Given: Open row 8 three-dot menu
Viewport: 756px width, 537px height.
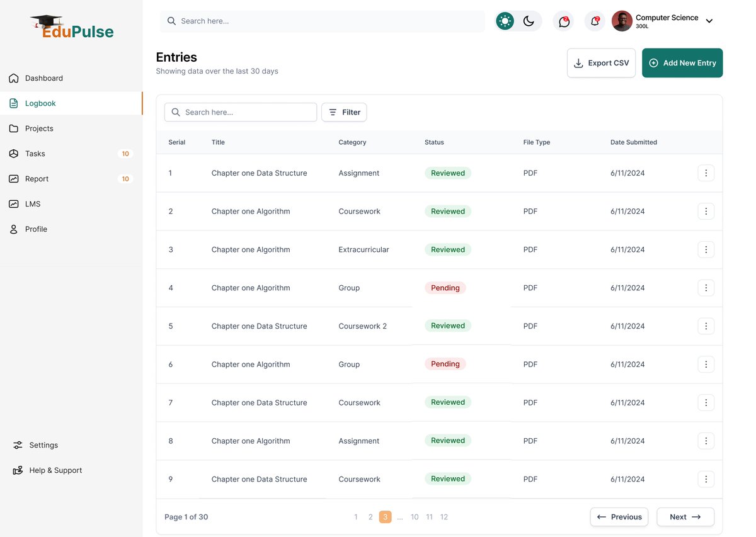Looking at the screenshot, I should (x=706, y=441).
